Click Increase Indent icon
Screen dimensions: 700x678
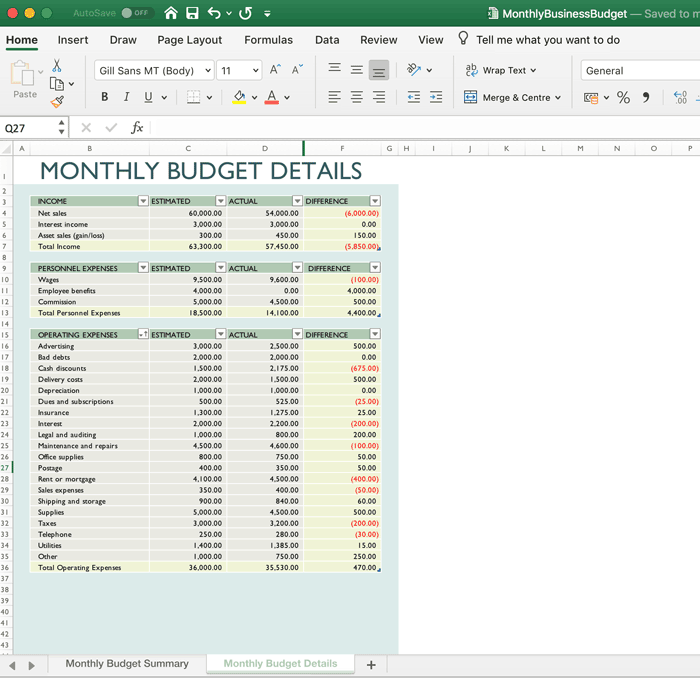[x=436, y=97]
